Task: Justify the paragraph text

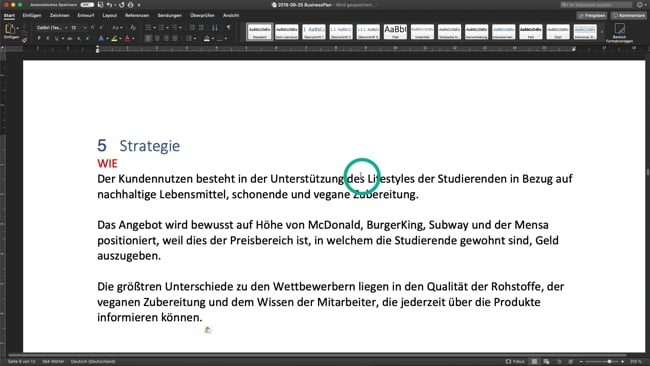Action: [175, 39]
